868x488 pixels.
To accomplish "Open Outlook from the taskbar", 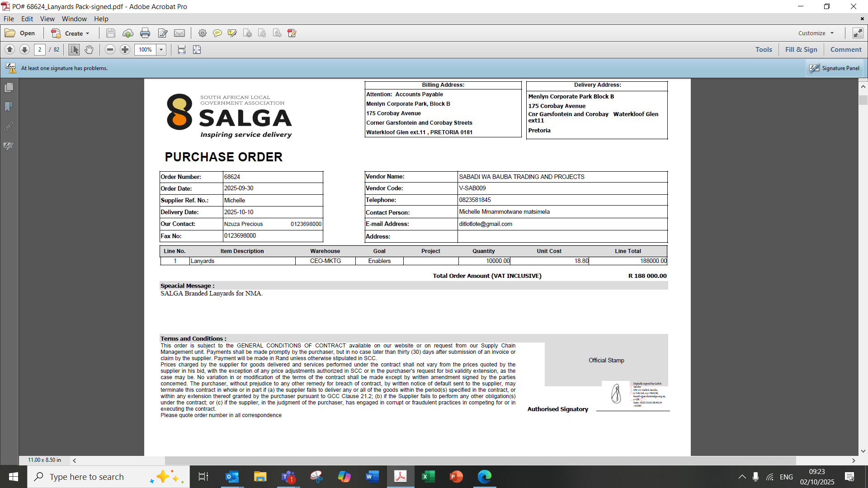I will pyautogui.click(x=232, y=477).
